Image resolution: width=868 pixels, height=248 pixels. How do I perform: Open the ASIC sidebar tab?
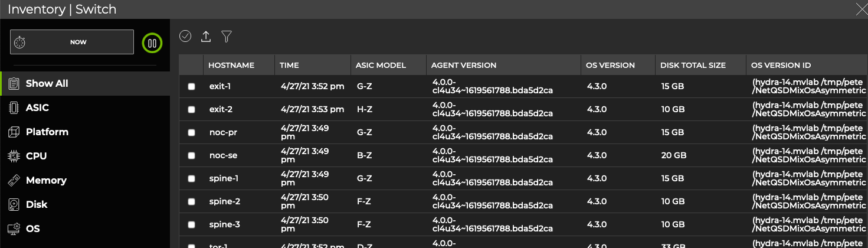(x=37, y=107)
